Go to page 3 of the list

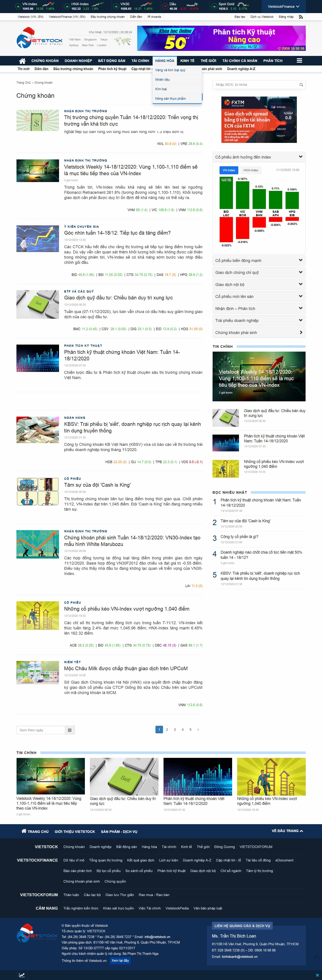pyautogui.click(x=174, y=730)
